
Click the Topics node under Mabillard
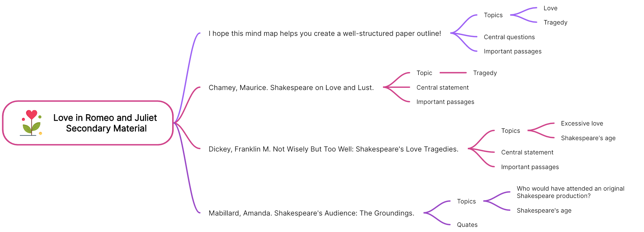pos(466,201)
